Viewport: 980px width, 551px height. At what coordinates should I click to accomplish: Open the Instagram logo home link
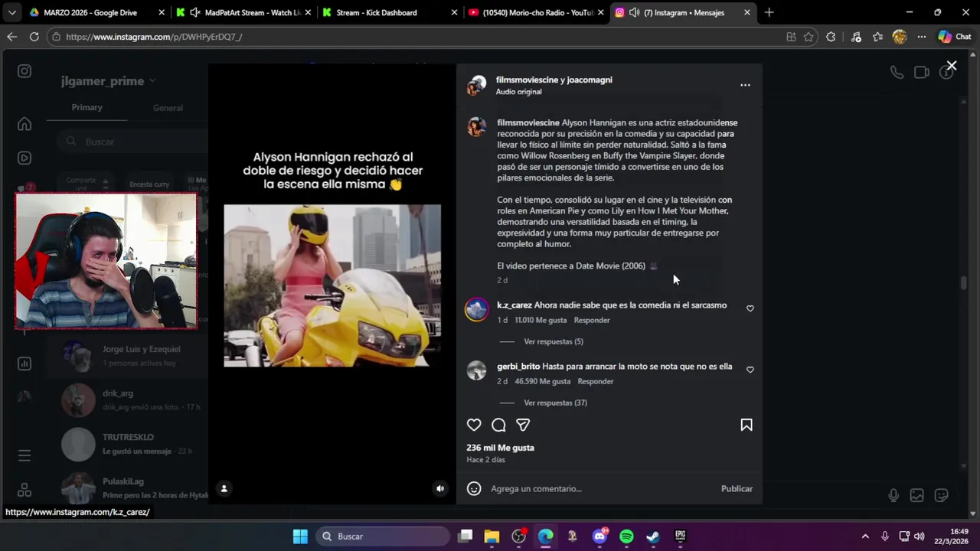click(x=24, y=71)
